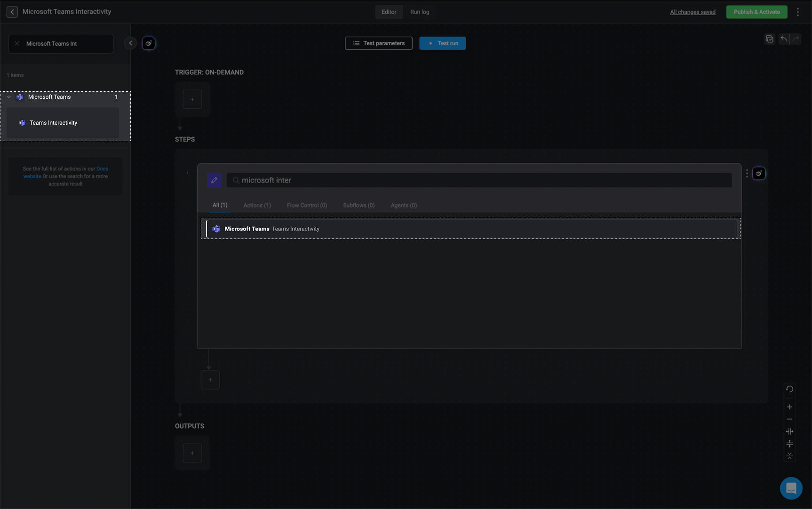The height and width of the screenshot is (509, 812).
Task: Click the 1 items count label
Action: pos(15,75)
